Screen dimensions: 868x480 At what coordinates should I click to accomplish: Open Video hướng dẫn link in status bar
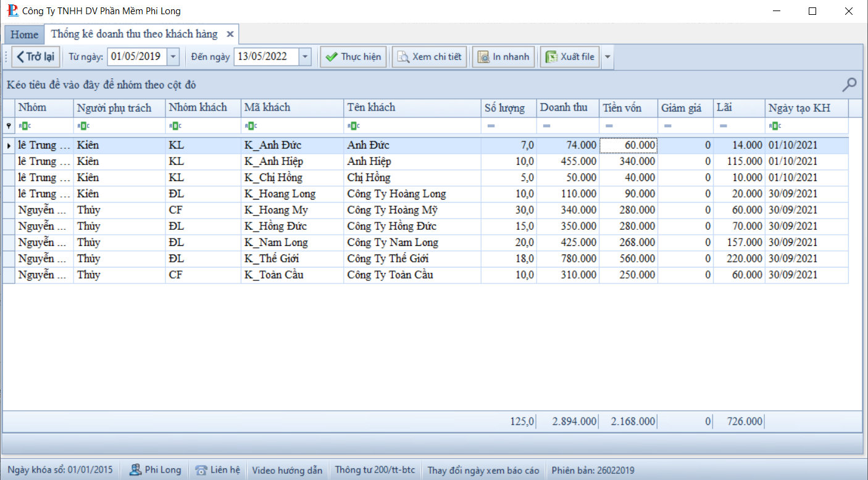(x=287, y=470)
